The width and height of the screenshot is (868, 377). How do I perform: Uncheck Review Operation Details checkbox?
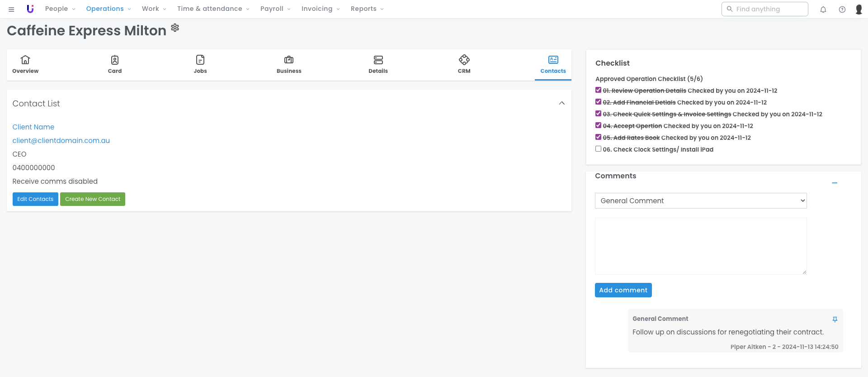point(598,90)
